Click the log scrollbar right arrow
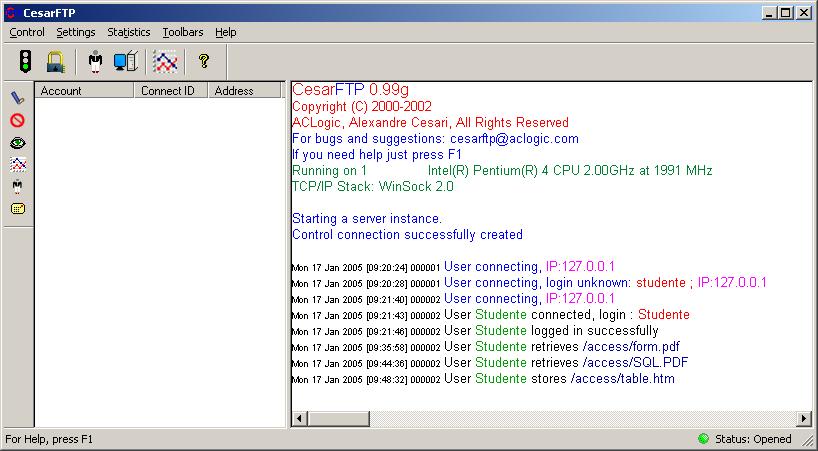The width and height of the screenshot is (818, 451). (804, 419)
